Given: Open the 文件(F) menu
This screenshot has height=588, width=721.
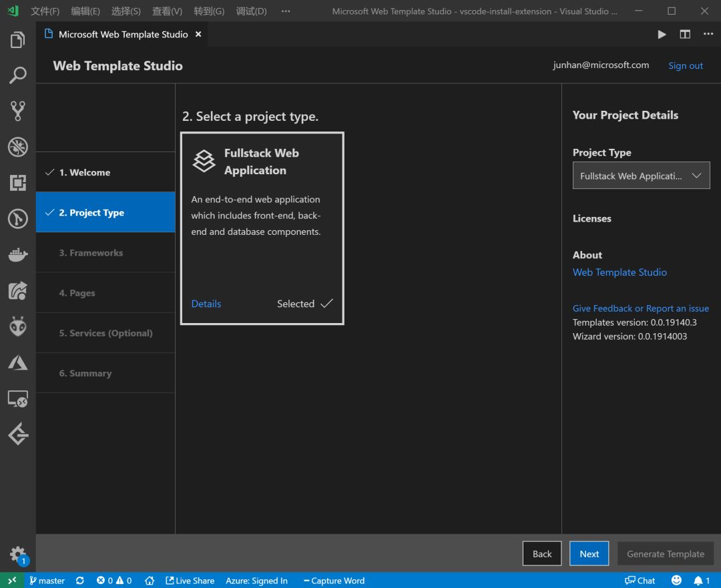Looking at the screenshot, I should 45,11.
